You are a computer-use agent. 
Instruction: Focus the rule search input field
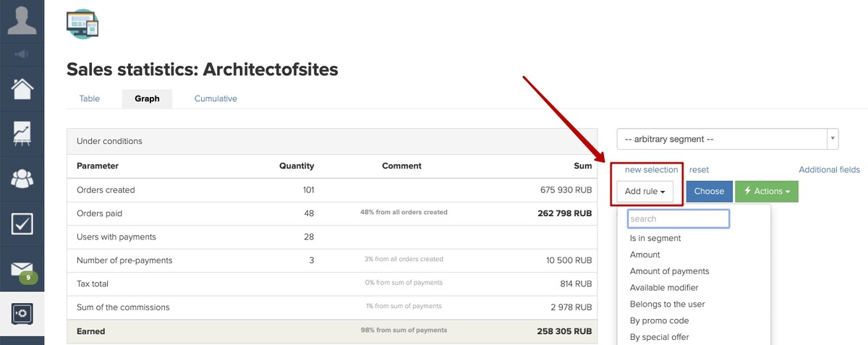tap(678, 218)
